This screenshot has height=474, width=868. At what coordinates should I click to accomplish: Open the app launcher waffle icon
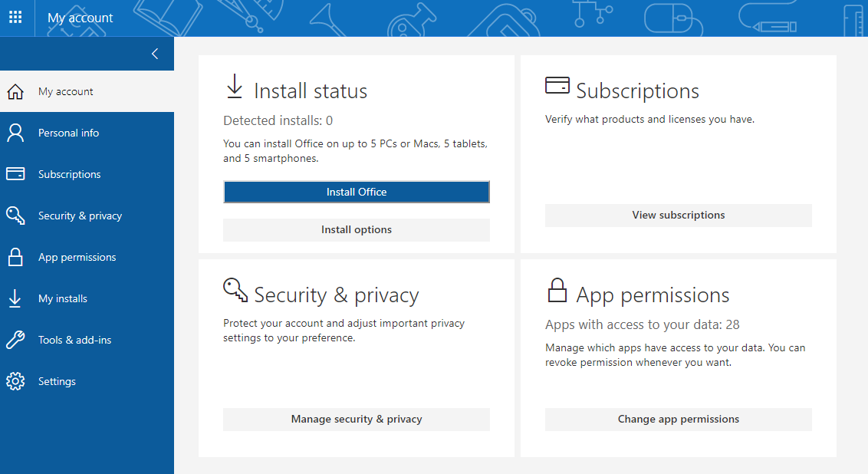15,17
